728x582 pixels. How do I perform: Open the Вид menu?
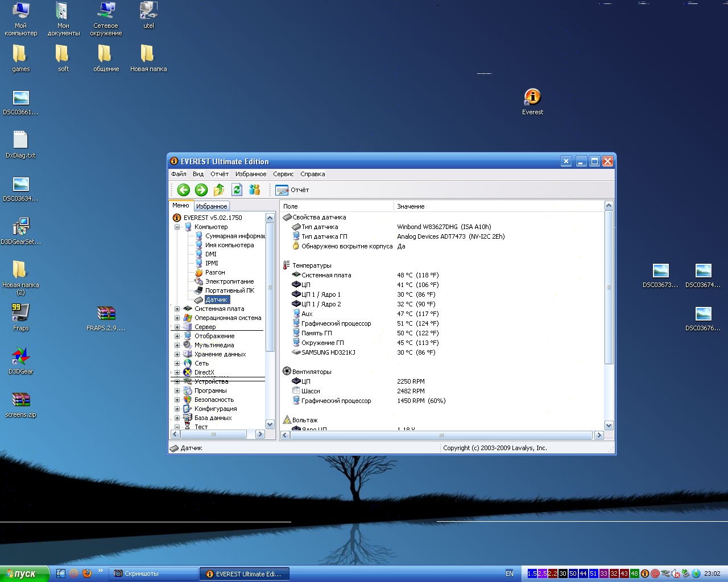click(x=198, y=174)
